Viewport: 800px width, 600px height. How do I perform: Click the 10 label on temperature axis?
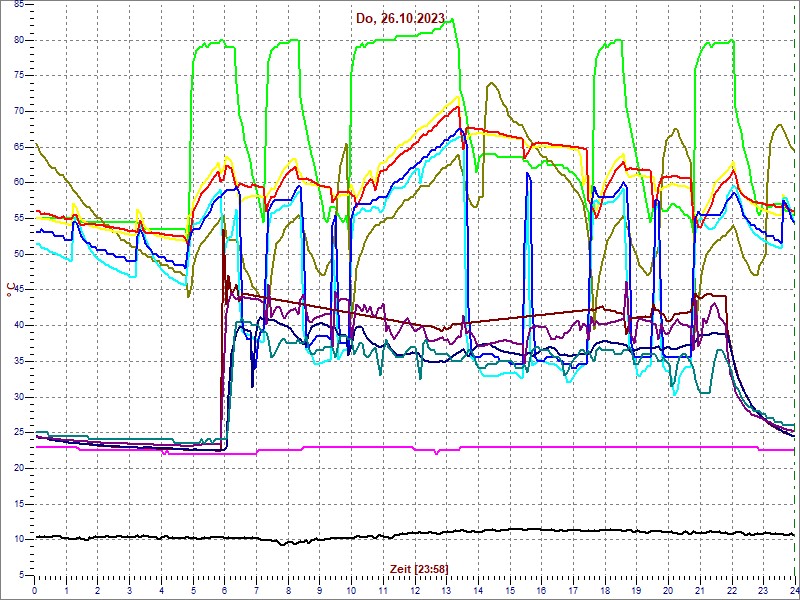point(18,539)
